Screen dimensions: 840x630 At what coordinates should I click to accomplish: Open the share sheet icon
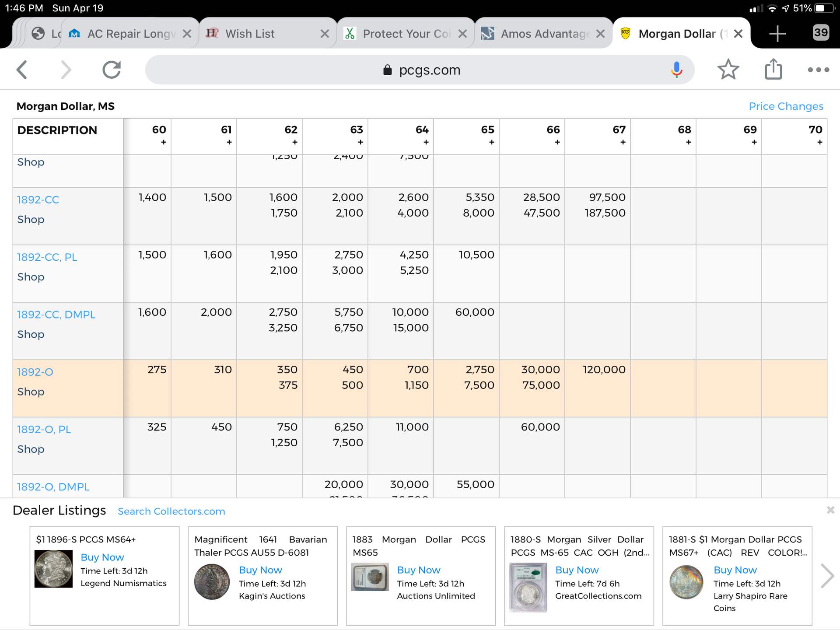[773, 70]
